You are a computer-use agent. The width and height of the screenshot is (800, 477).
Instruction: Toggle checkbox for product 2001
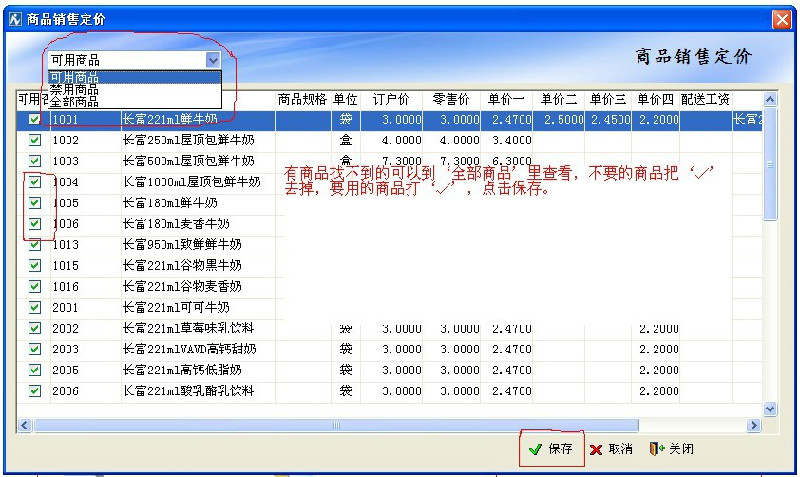pos(34,307)
